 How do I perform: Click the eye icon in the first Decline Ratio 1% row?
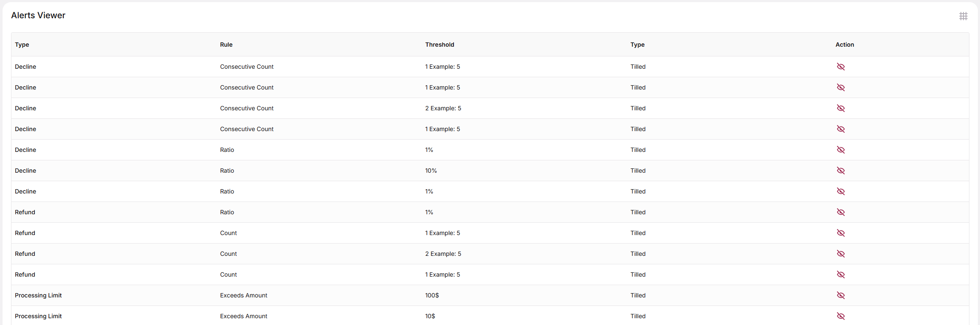click(x=840, y=150)
